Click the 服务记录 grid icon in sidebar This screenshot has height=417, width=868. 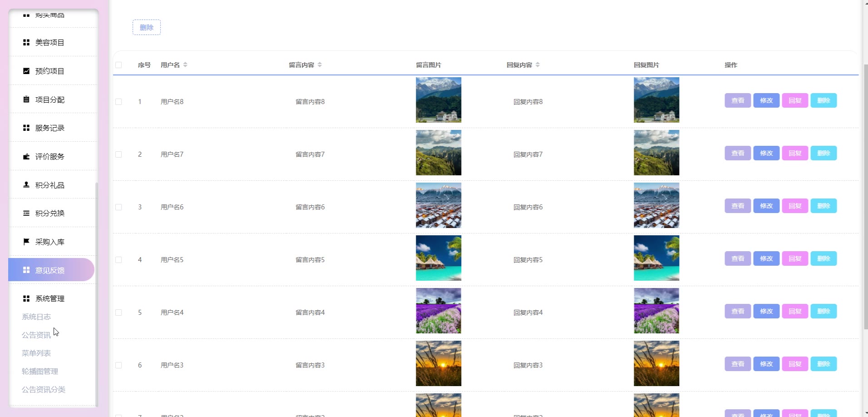point(26,128)
